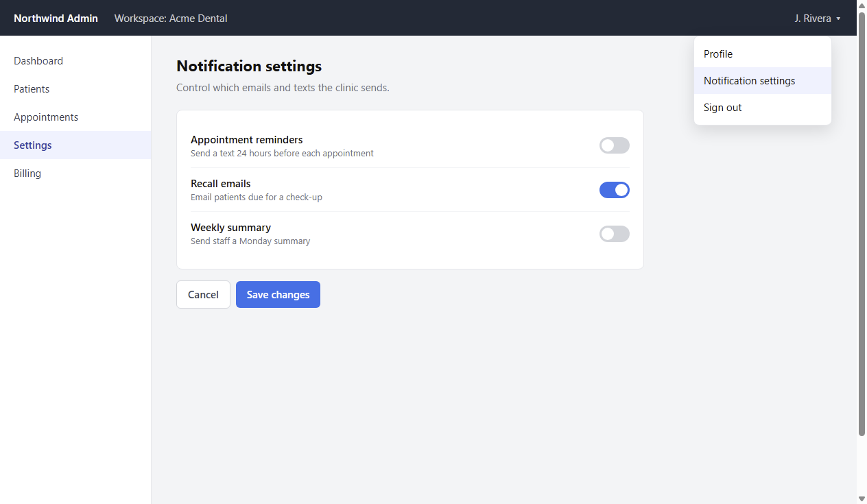Click the Recall emails label text
This screenshot has width=867, height=504.
[x=221, y=184]
